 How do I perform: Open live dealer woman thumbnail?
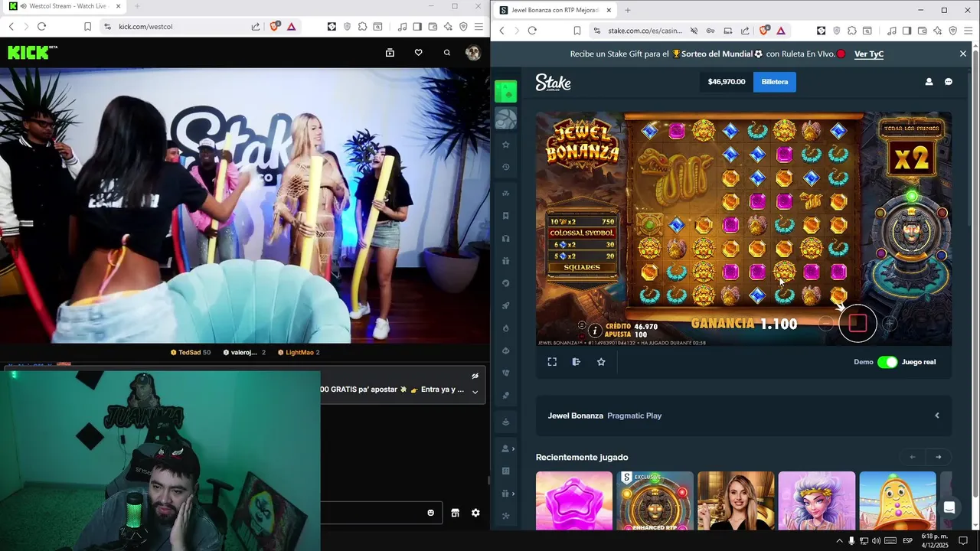click(x=736, y=500)
